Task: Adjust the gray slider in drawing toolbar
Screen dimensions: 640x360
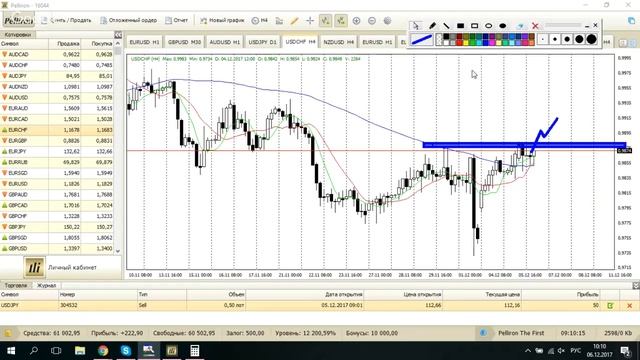Action: [563, 25]
